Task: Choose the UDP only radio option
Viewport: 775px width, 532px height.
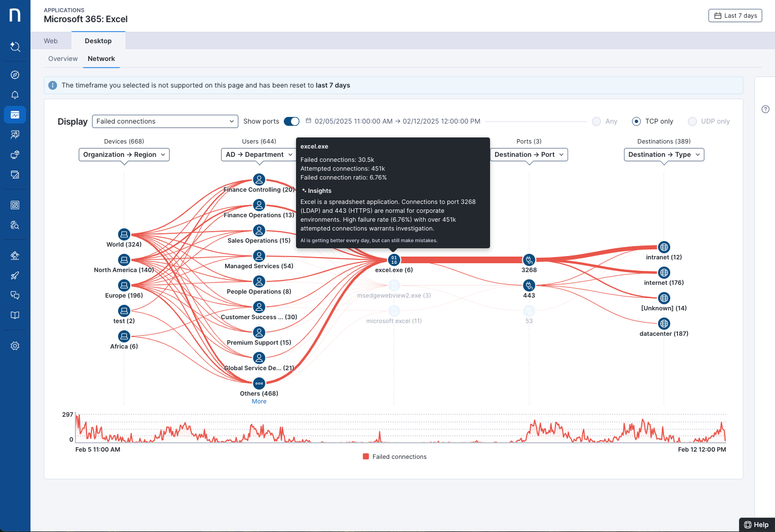Action: click(692, 121)
